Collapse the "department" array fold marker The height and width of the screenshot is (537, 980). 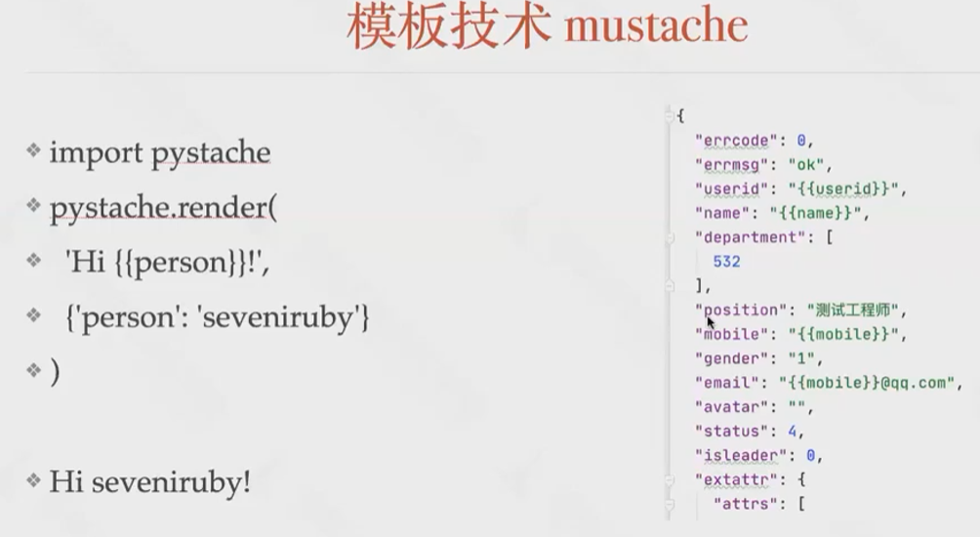point(670,237)
